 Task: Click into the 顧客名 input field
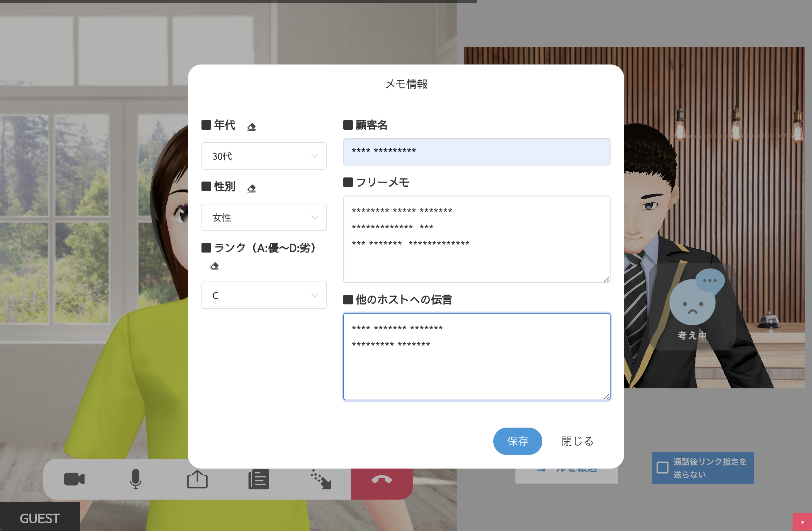(476, 152)
